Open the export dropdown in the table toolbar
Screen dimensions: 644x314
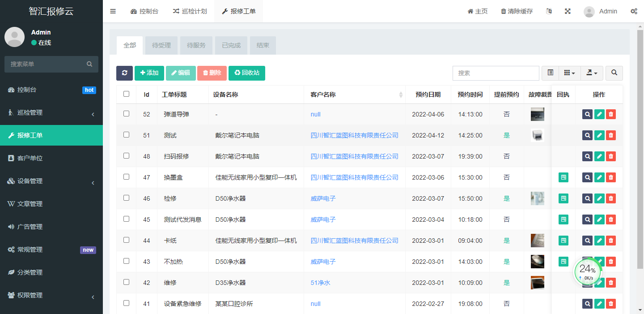pyautogui.click(x=592, y=73)
